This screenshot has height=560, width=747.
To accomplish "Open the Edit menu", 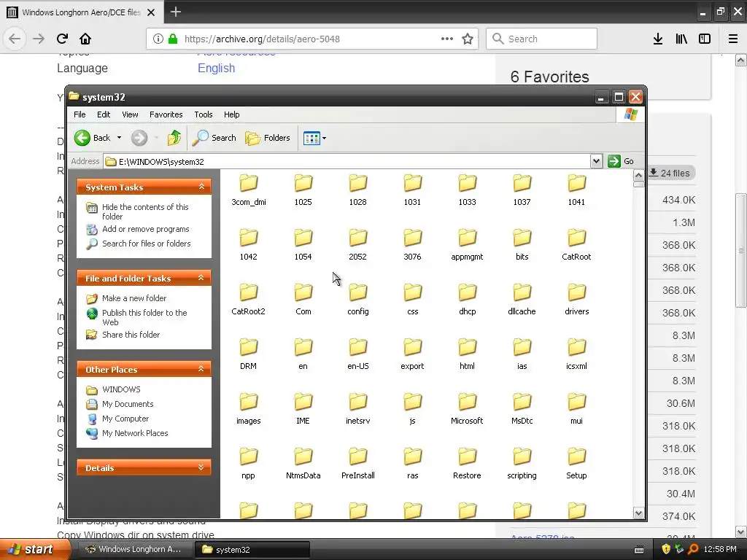I will (104, 114).
